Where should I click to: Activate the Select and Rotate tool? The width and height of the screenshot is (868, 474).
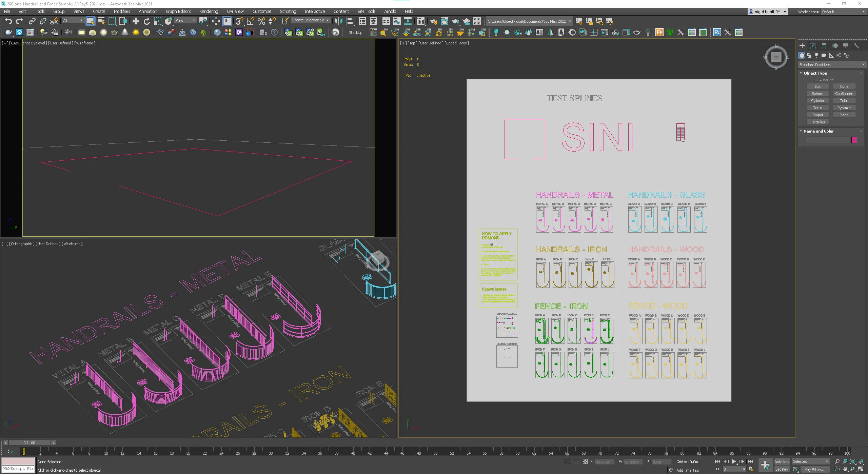point(146,21)
